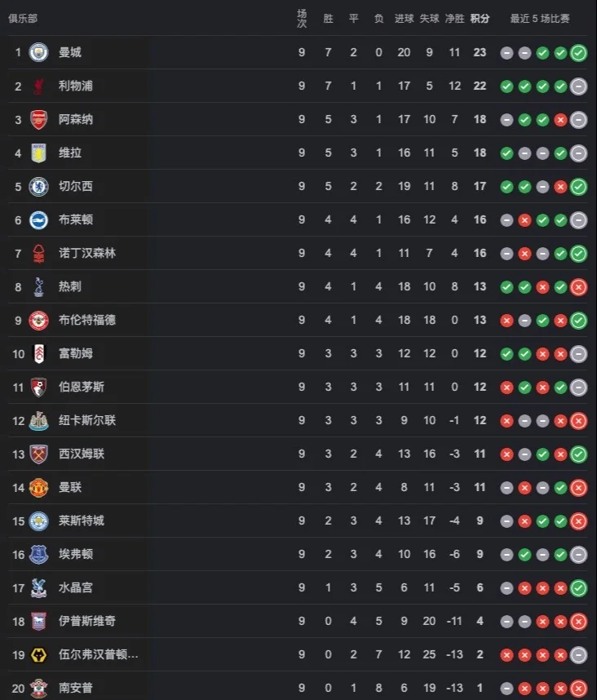Viewport: 597px width, 700px height.
Task: Click the Crystal Palace club crest
Action: 38,587
